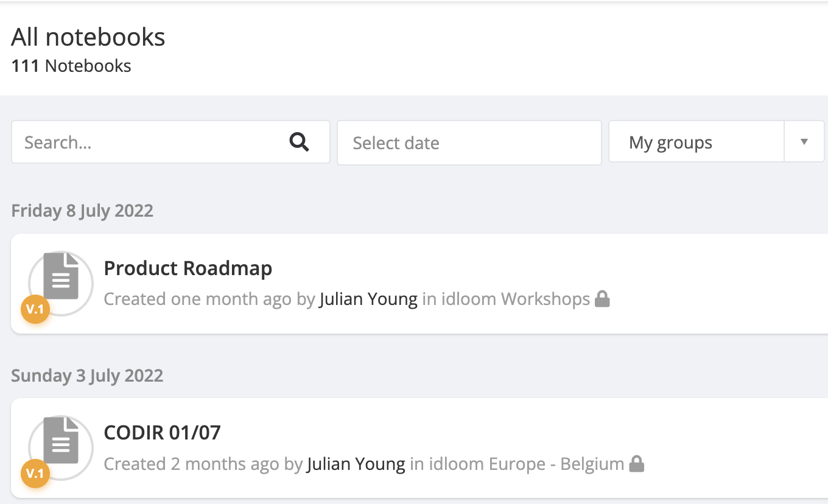
Task: Click the Friday 8 July 2022 date heading
Action: pyautogui.click(x=82, y=211)
